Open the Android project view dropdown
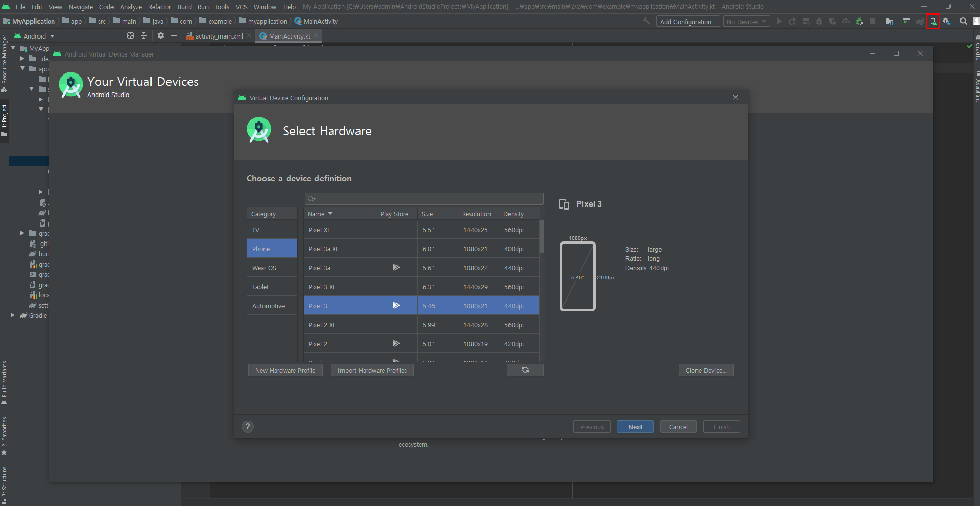The height and width of the screenshot is (506, 980). point(34,36)
